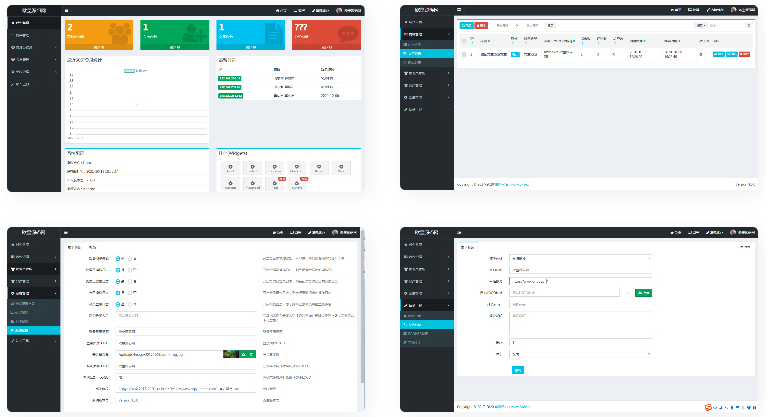Open the top dropdown in the edit form
The width and height of the screenshot is (771, 417).
[x=580, y=258]
